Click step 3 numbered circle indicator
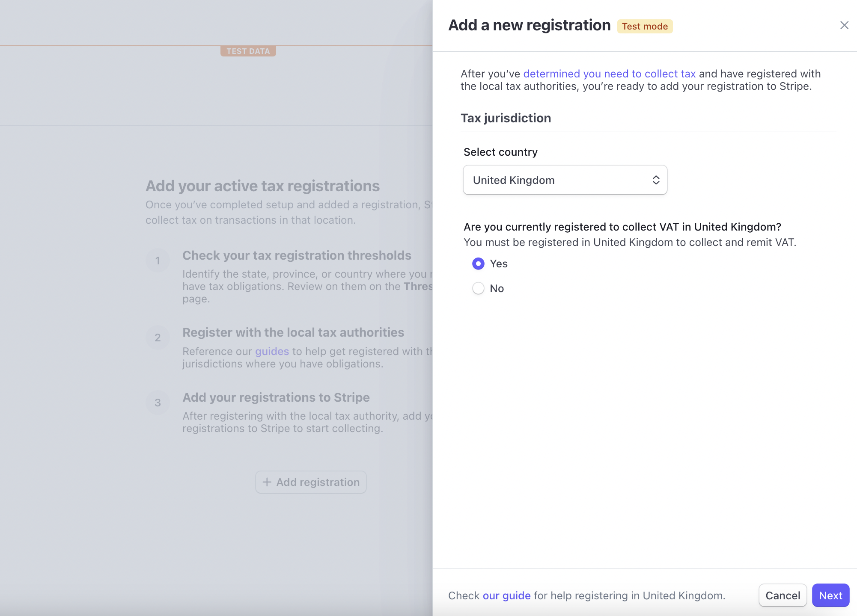The height and width of the screenshot is (616, 857). (158, 403)
